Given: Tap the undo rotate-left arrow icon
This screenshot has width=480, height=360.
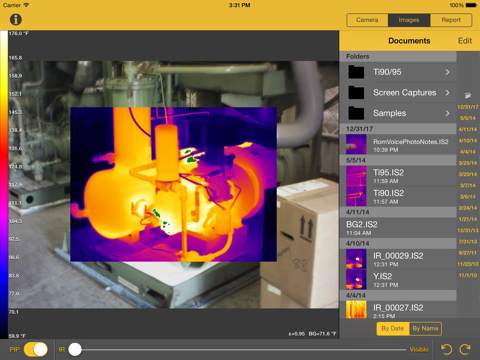Looking at the screenshot, I should tap(446, 349).
